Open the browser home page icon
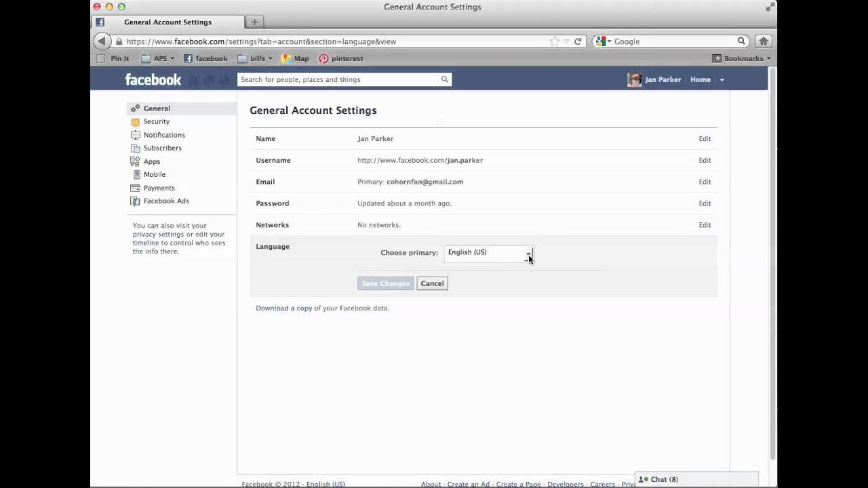This screenshot has height=488, width=868. (764, 41)
